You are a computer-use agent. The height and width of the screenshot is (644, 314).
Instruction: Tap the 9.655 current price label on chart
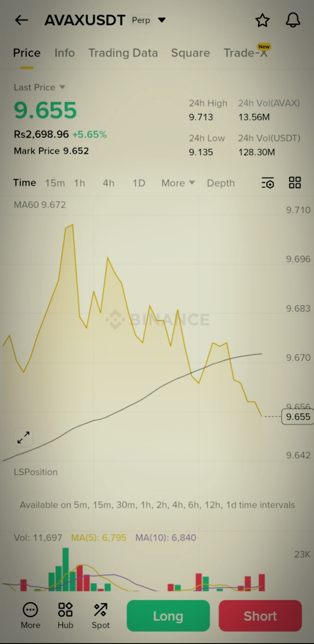pos(298,417)
